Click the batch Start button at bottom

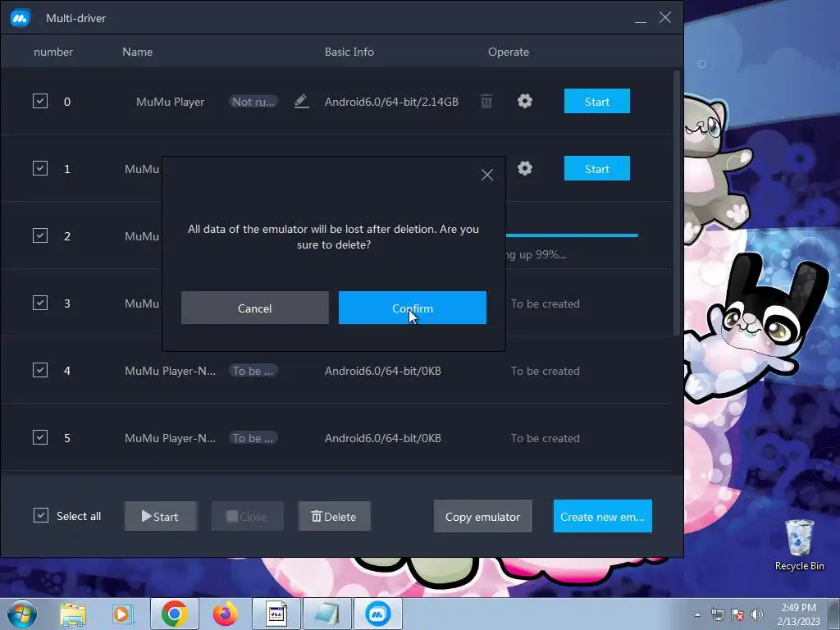pos(161,517)
